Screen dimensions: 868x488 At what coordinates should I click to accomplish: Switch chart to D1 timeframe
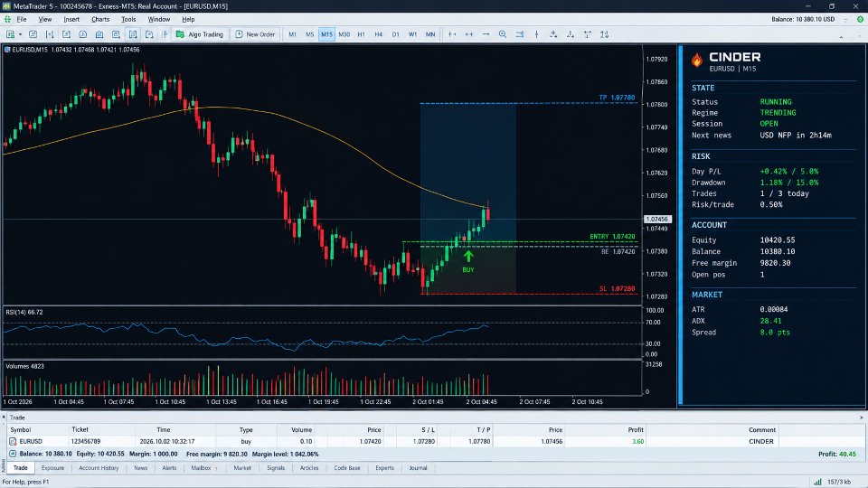pos(395,34)
